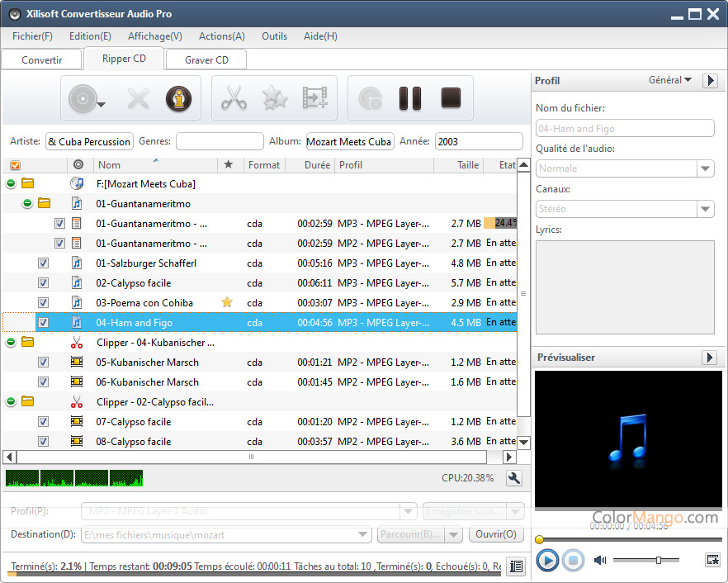Viewport: 728px width, 583px height.
Task: Uncheck the 01-Guantanameritmo MP3 row checkbox
Action: pos(60,224)
